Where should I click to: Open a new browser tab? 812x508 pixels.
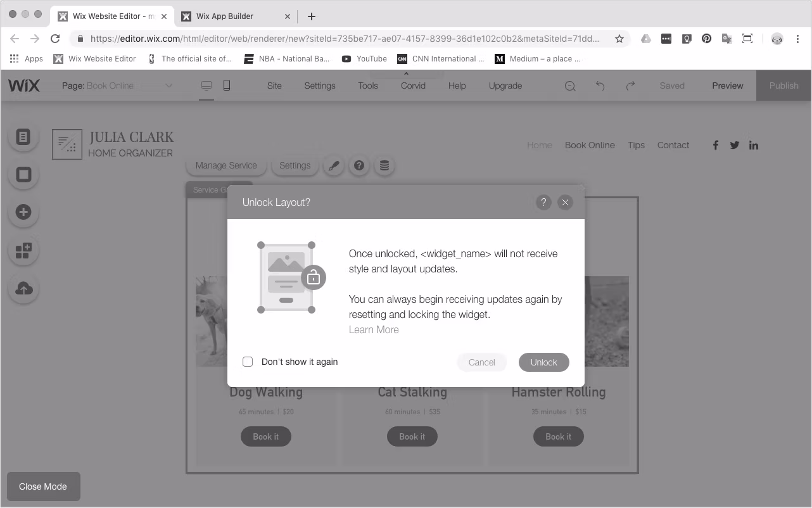(311, 16)
